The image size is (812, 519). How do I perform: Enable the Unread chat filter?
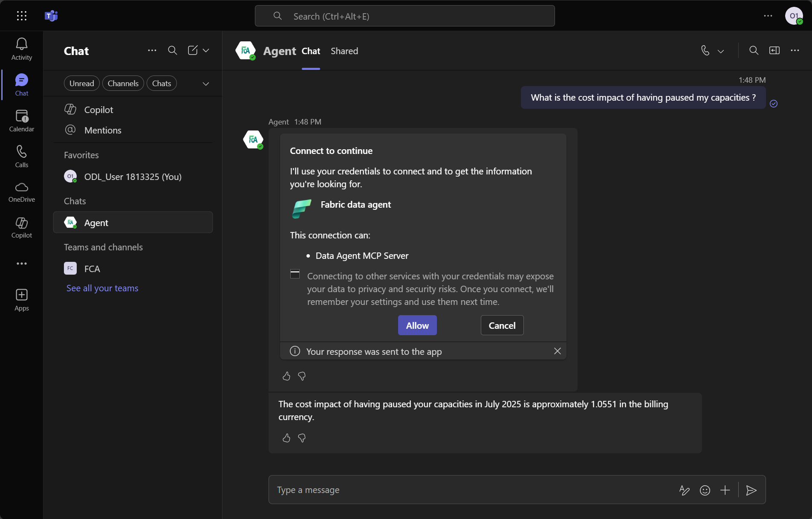pyautogui.click(x=81, y=83)
